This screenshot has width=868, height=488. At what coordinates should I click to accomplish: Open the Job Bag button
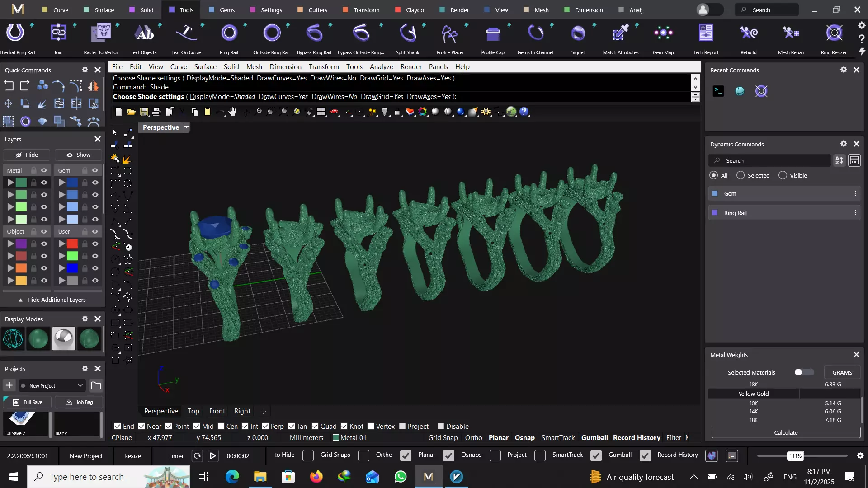pos(78,402)
